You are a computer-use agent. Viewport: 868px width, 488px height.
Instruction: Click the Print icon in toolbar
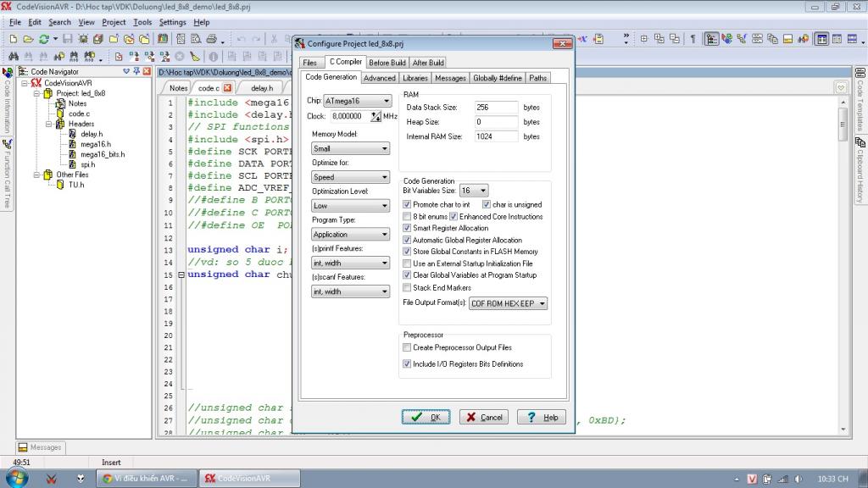[x=211, y=39]
